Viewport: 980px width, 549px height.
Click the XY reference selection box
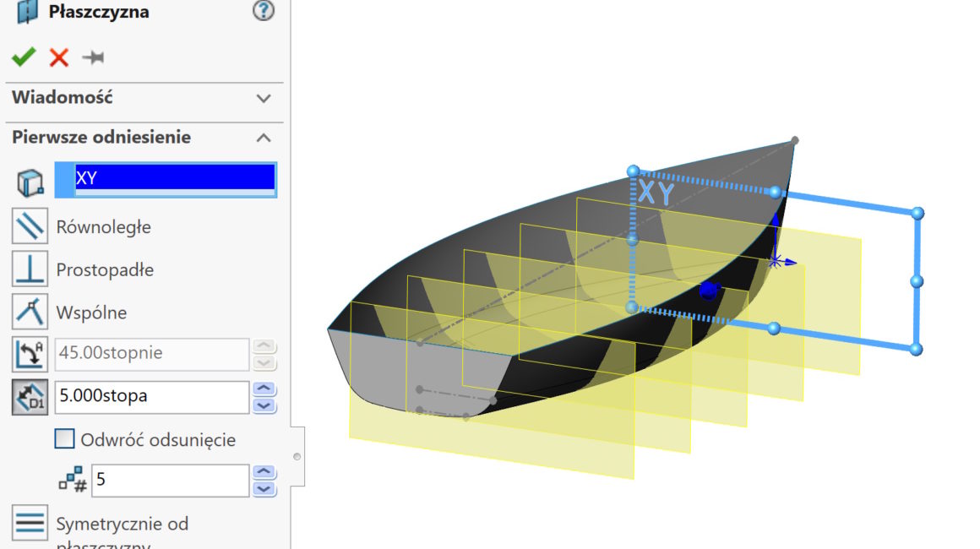[x=173, y=179]
